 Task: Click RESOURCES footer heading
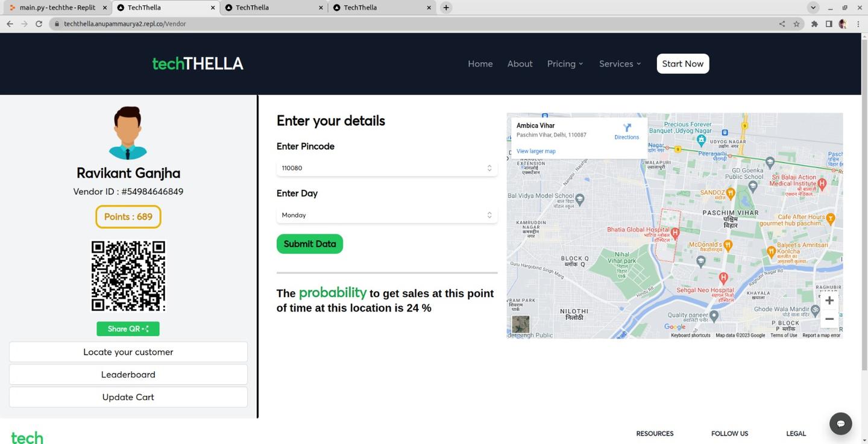(x=655, y=434)
